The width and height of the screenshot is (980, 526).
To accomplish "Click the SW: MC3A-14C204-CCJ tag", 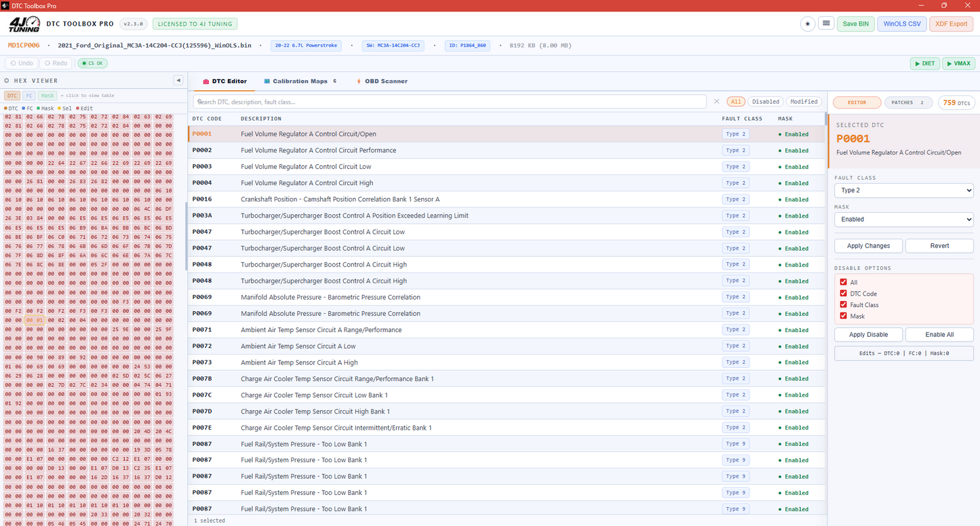I will (393, 45).
